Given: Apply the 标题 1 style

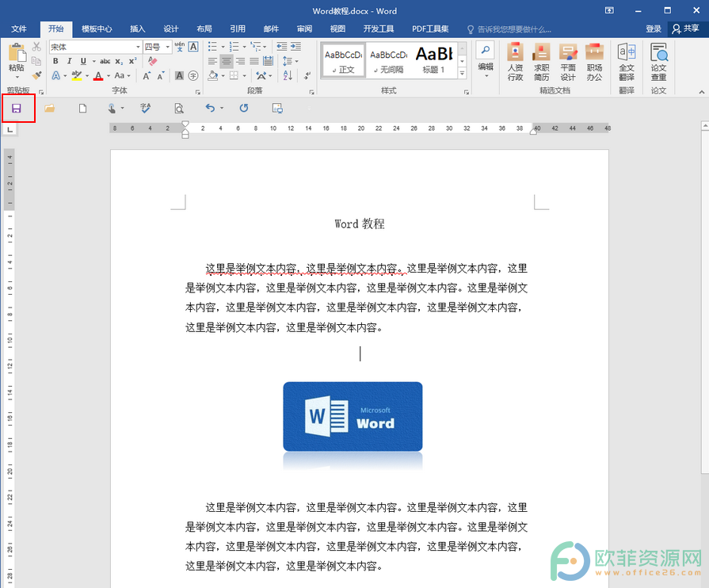Looking at the screenshot, I should pyautogui.click(x=433, y=59).
